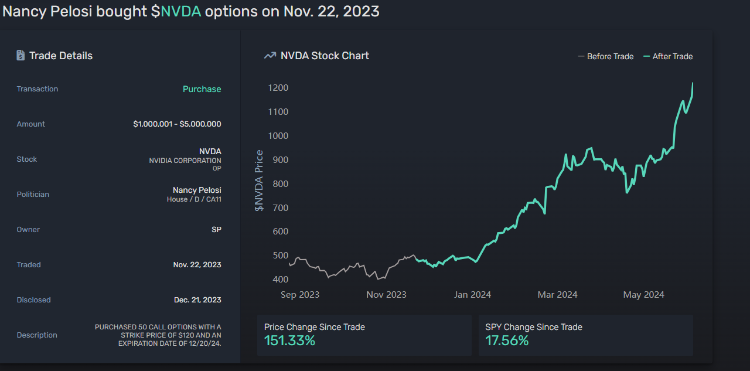
Task: Click the peak of the green price line
Action: coord(693,83)
